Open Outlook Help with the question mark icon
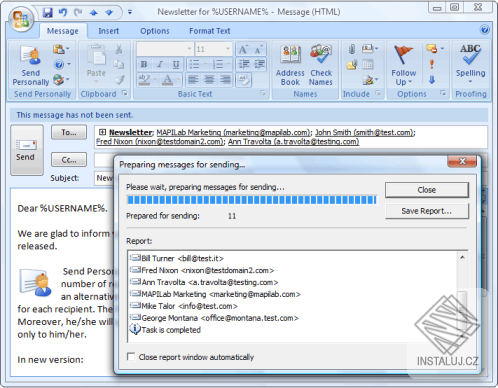 click(x=485, y=30)
